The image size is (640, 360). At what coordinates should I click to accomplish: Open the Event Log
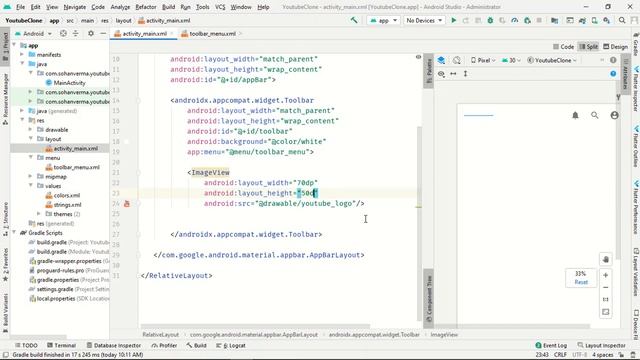551,345
